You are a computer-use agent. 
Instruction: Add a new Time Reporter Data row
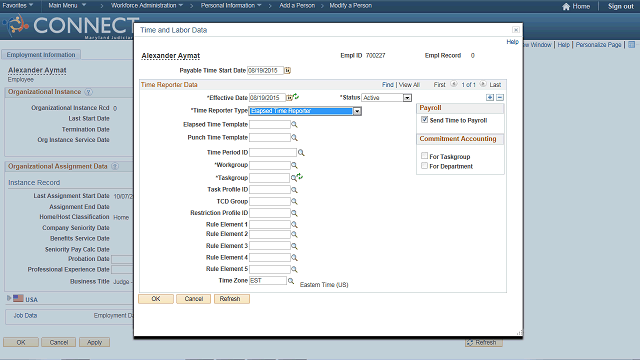tap(490, 98)
